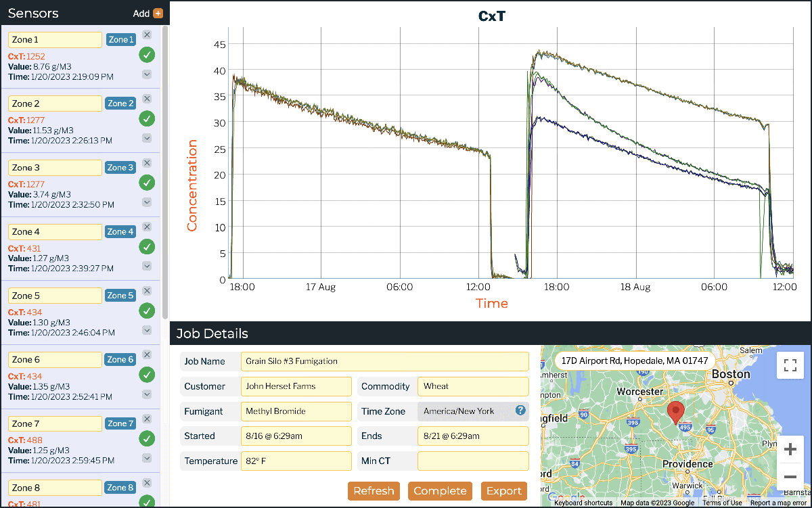Click the Add sensor plus icon
This screenshot has width=812, height=508.
pyautogui.click(x=158, y=13)
